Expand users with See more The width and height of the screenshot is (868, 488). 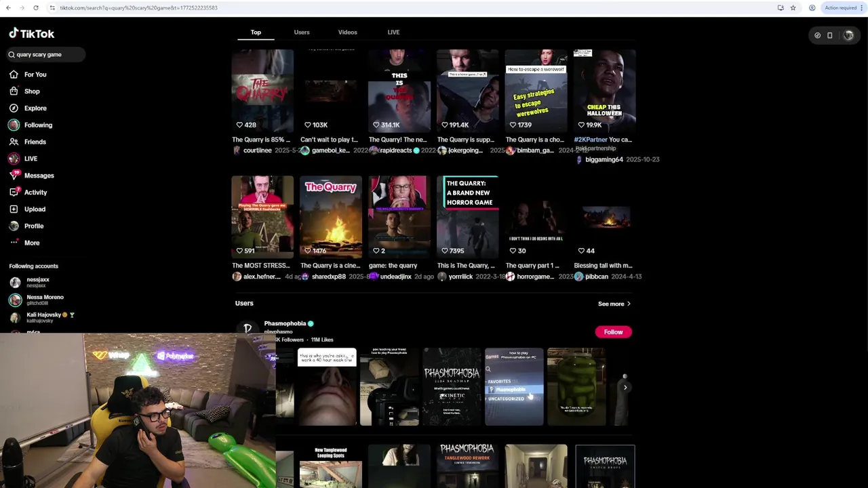pos(614,304)
